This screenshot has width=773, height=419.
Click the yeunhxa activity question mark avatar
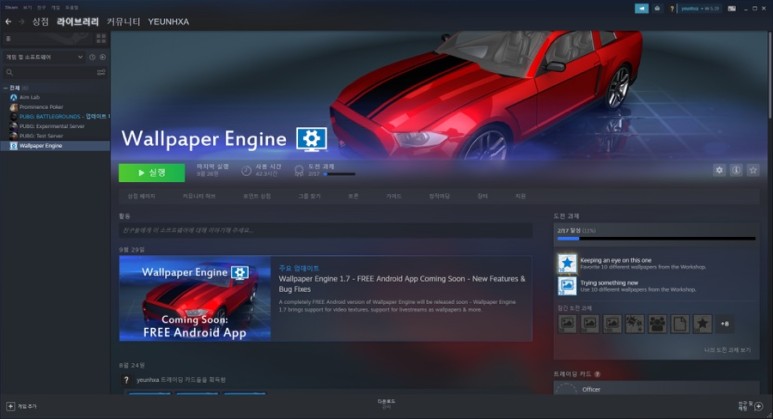[x=126, y=380]
